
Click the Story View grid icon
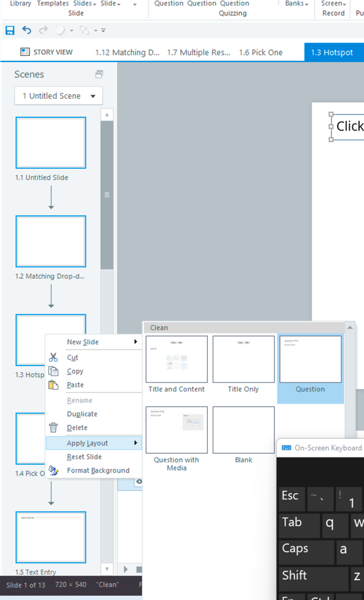(x=25, y=52)
